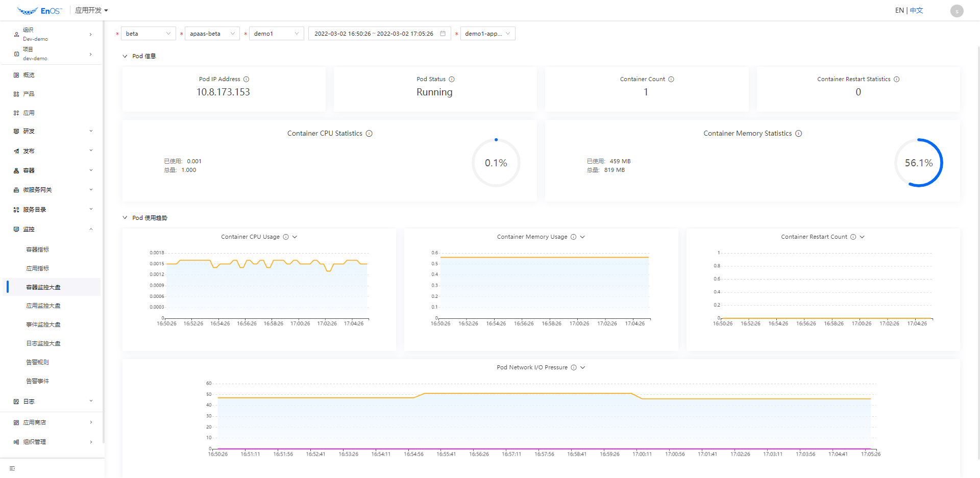Image resolution: width=980 pixels, height=478 pixels.
Task: Select the 服务目录 service catalog icon
Action: (x=16, y=209)
